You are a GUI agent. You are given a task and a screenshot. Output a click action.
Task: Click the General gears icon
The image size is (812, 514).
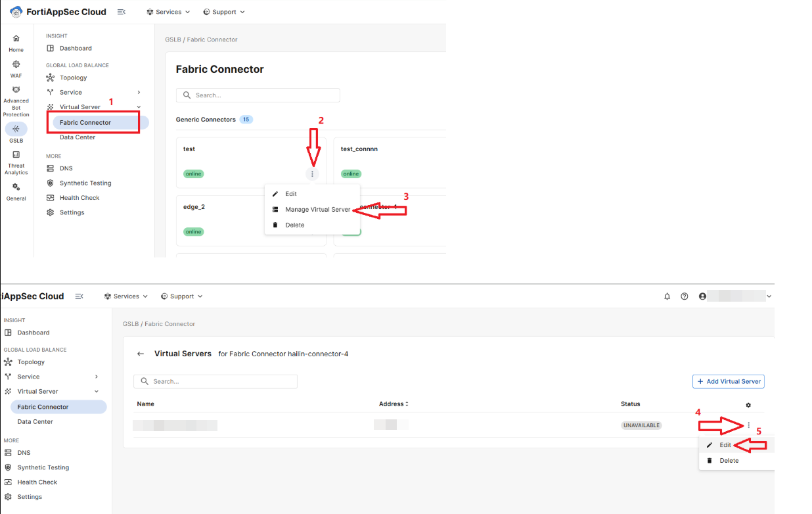tap(16, 187)
